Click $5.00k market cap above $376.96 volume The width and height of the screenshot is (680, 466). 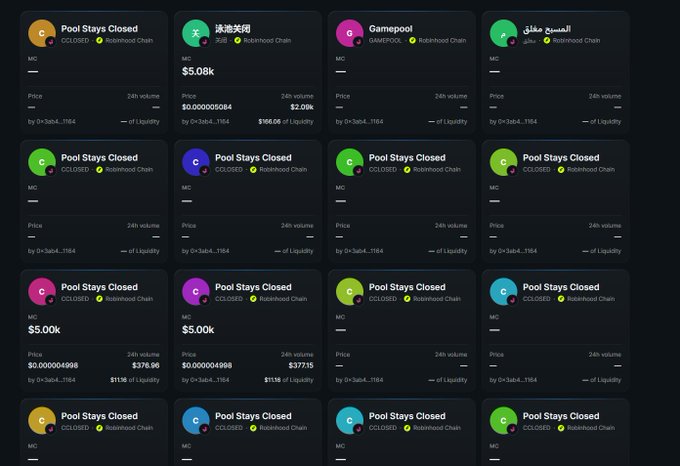(44, 330)
